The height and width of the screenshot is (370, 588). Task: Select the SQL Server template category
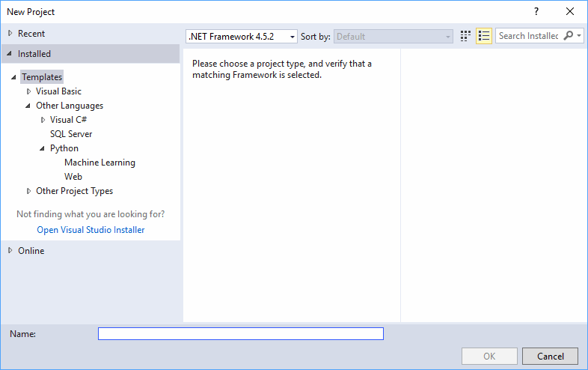tap(71, 134)
